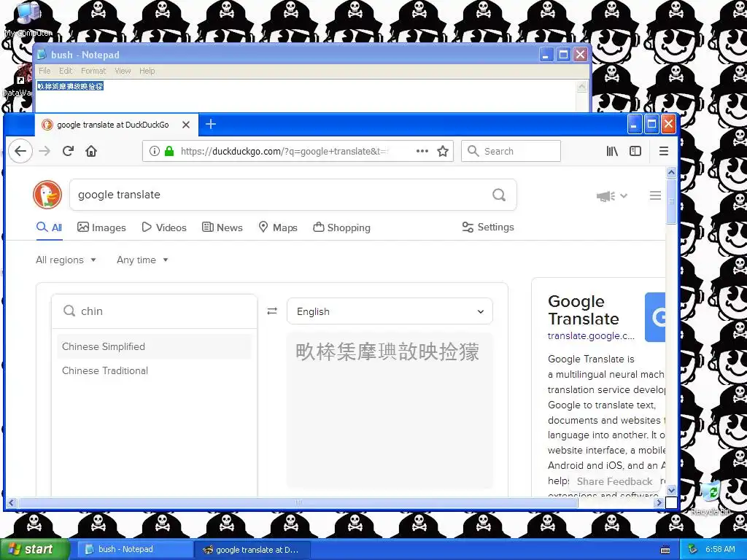
Task: Click the Google Translate sidebar heading
Action: tap(584, 310)
